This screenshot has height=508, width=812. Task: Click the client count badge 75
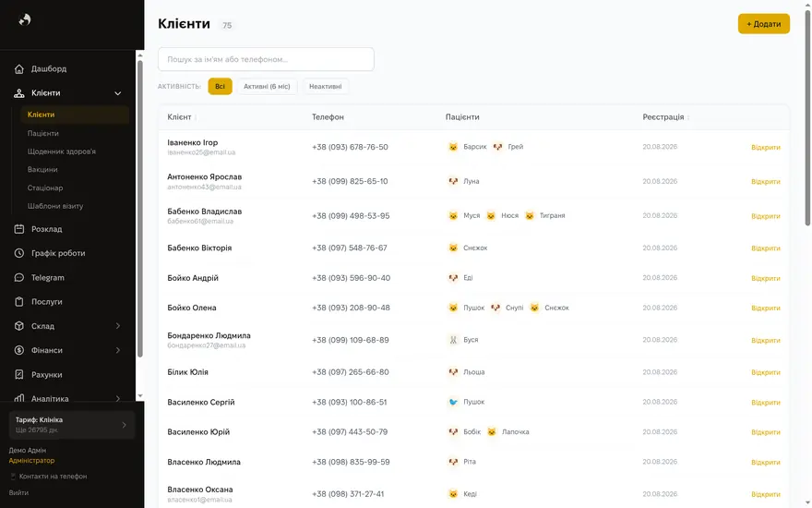click(x=227, y=26)
